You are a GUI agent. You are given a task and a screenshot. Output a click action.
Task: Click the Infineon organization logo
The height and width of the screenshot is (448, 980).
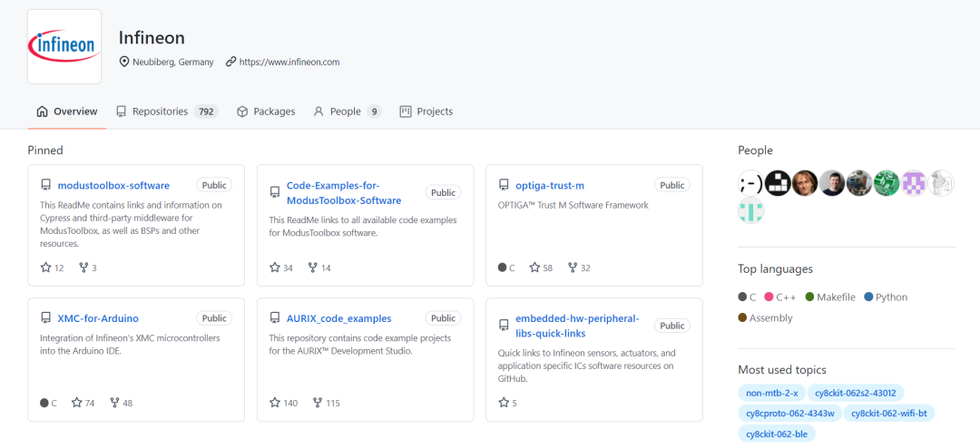[64, 46]
